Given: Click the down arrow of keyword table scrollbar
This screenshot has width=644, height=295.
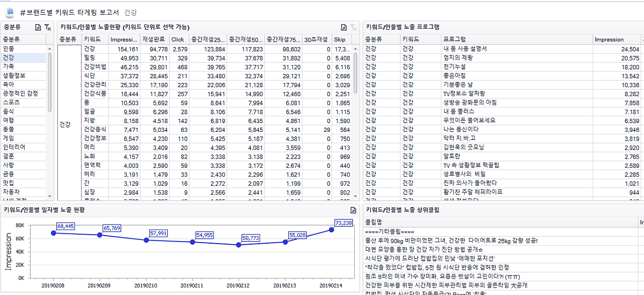Looking at the screenshot, I should pyautogui.click(x=355, y=196).
